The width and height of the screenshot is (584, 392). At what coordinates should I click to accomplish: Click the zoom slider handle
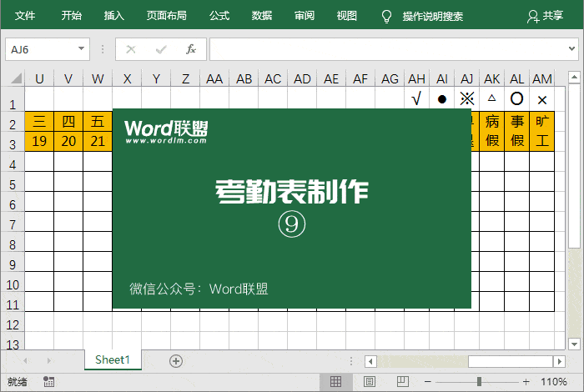tap(480, 382)
